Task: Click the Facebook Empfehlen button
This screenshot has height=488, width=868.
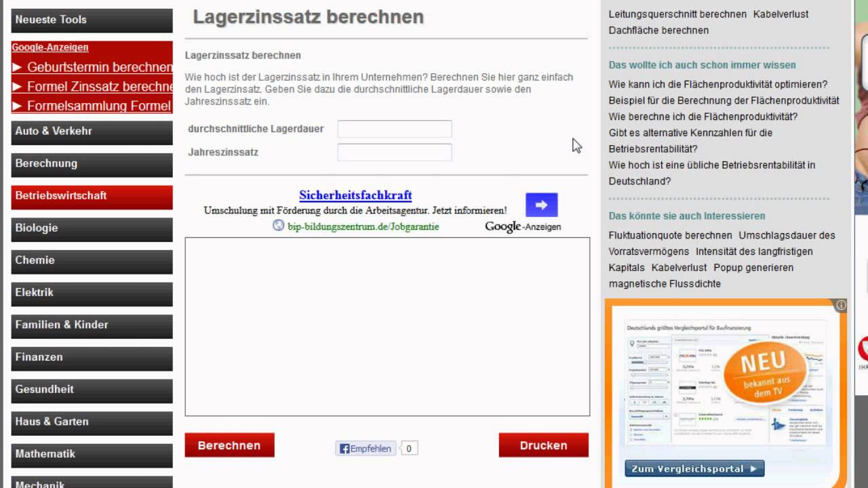Action: click(x=366, y=448)
